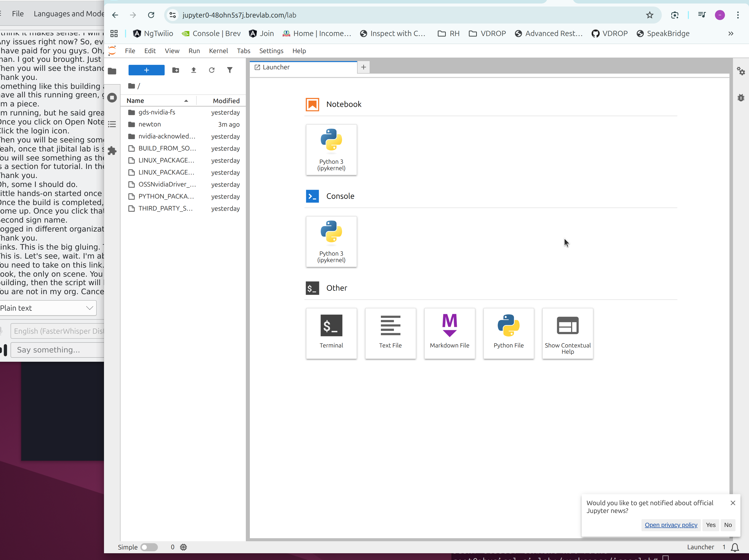
Task: Create a Python 3 notebook from the launcher
Action: 331,149
